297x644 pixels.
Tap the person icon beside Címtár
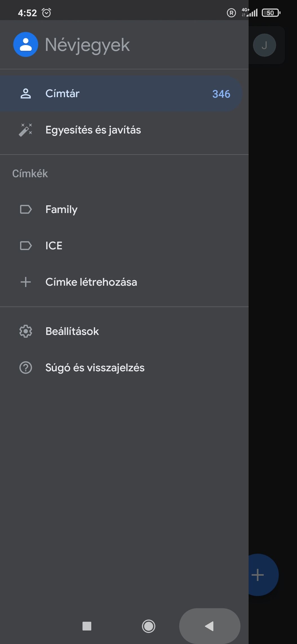point(26,94)
